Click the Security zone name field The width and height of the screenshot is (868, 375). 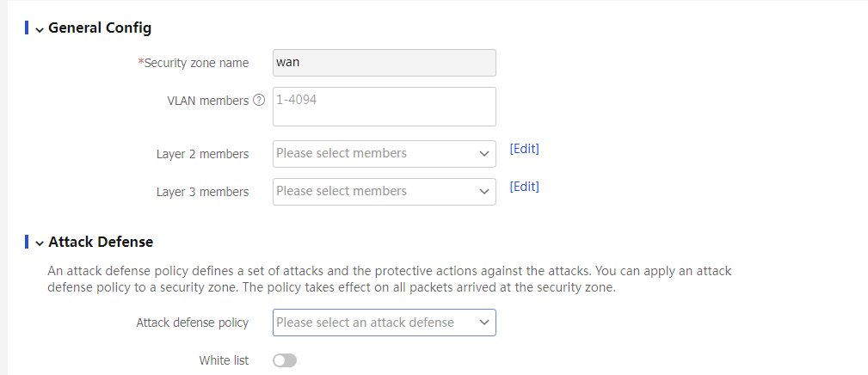(x=384, y=63)
